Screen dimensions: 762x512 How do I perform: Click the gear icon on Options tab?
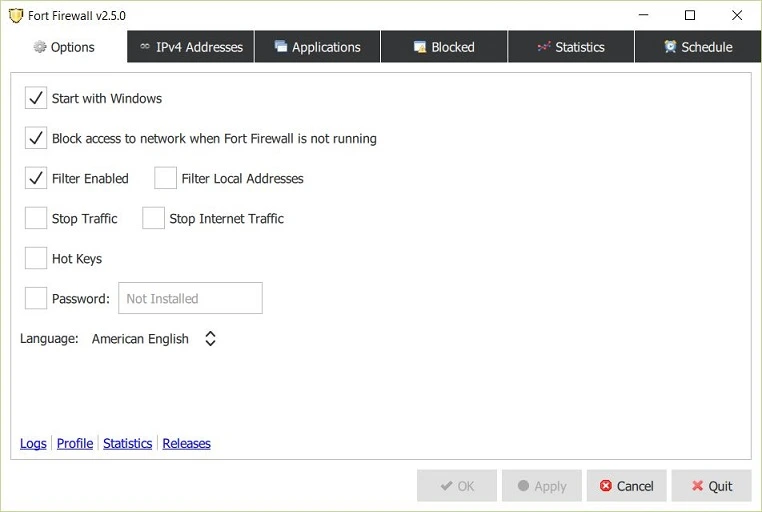click(x=39, y=47)
